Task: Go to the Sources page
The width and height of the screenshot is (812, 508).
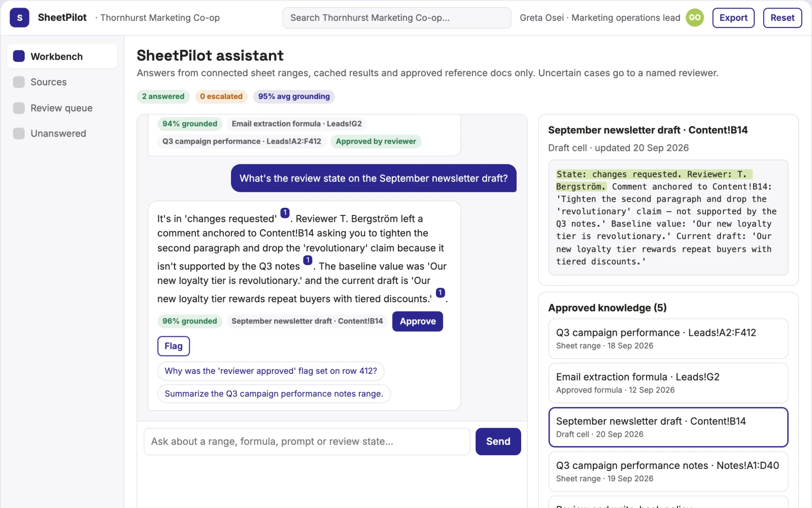Action: point(62,82)
